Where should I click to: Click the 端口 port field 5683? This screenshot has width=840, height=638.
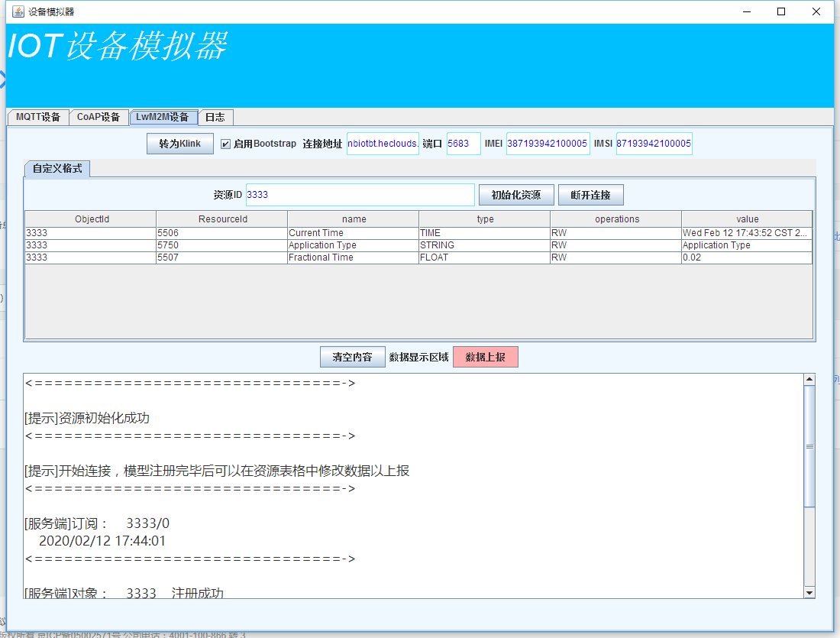click(x=463, y=144)
